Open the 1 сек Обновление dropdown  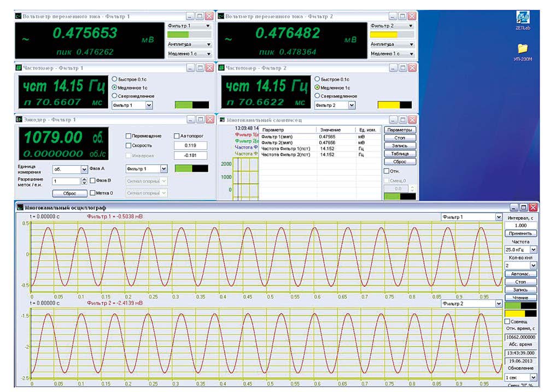tap(520, 377)
